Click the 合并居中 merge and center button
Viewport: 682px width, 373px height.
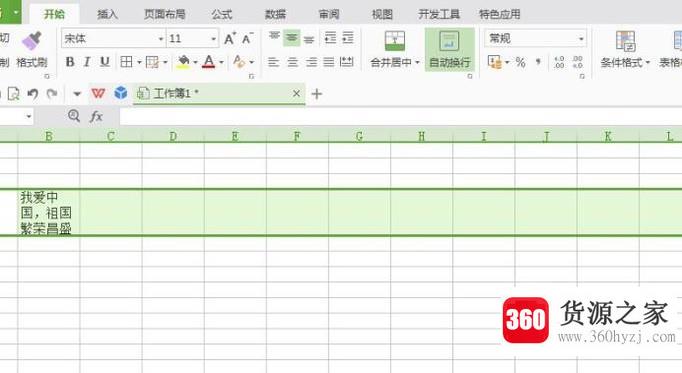394,49
